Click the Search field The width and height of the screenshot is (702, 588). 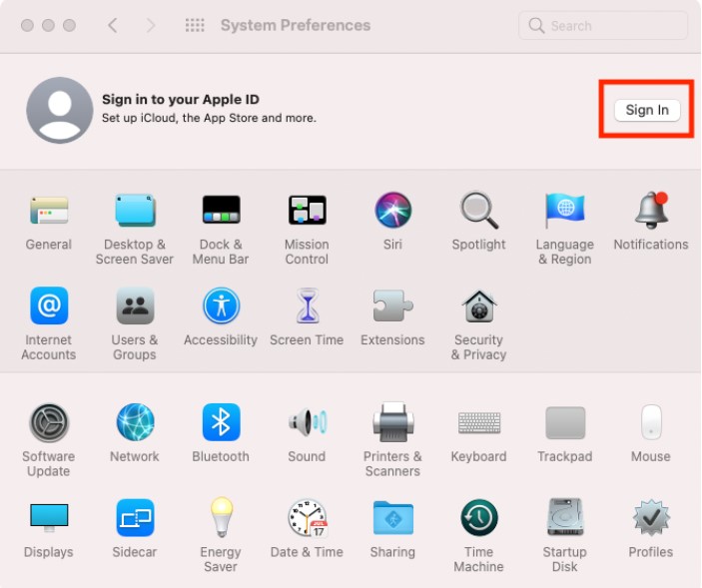(603, 26)
